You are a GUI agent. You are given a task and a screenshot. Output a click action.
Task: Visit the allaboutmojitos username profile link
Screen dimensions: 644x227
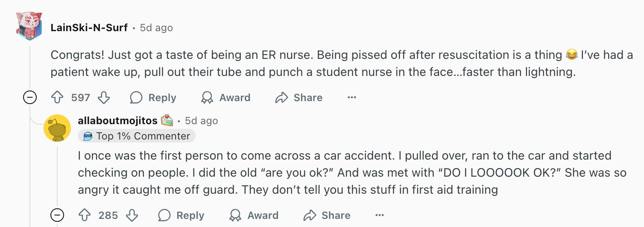coord(117,121)
